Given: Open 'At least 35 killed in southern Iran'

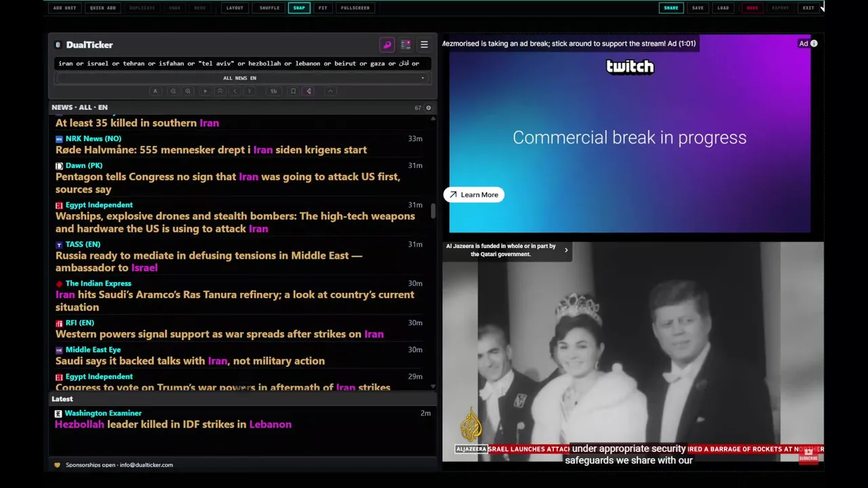Looking at the screenshot, I should (x=137, y=123).
